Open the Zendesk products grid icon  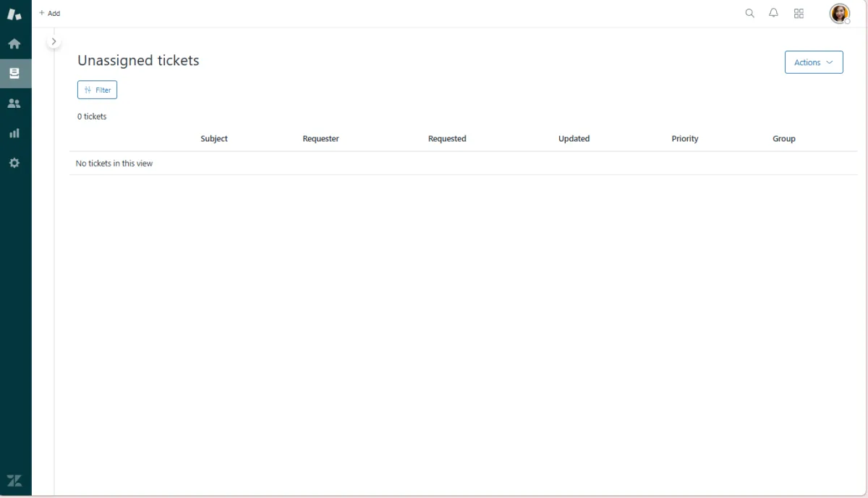pyautogui.click(x=799, y=13)
